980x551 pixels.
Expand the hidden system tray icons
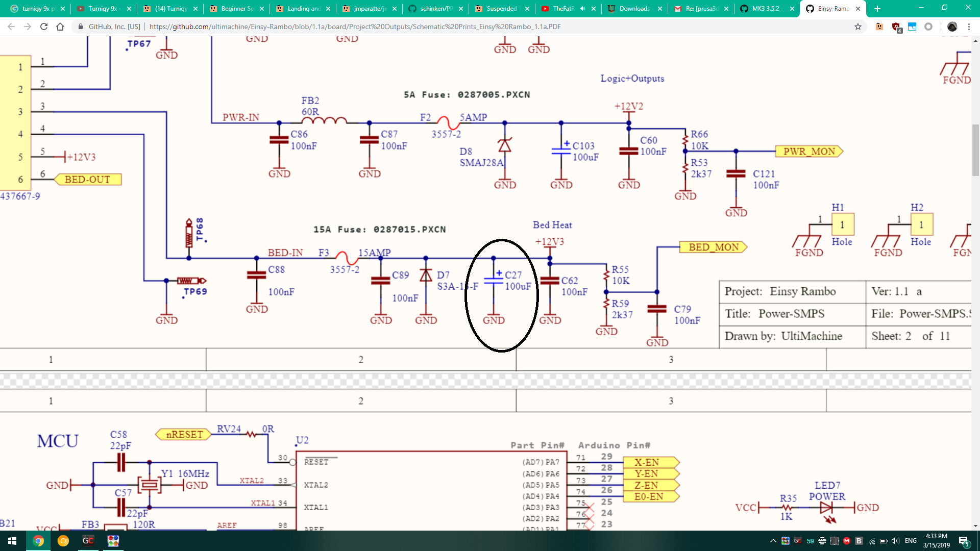point(773,541)
